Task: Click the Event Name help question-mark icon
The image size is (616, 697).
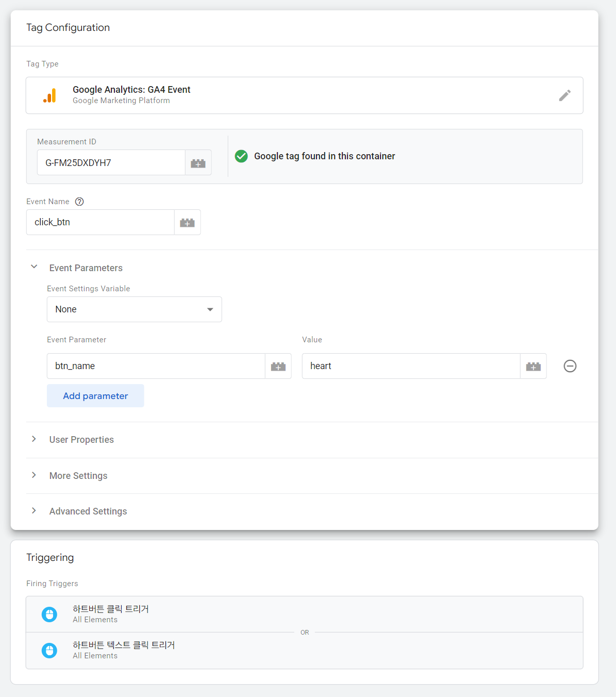Action: pos(79,202)
